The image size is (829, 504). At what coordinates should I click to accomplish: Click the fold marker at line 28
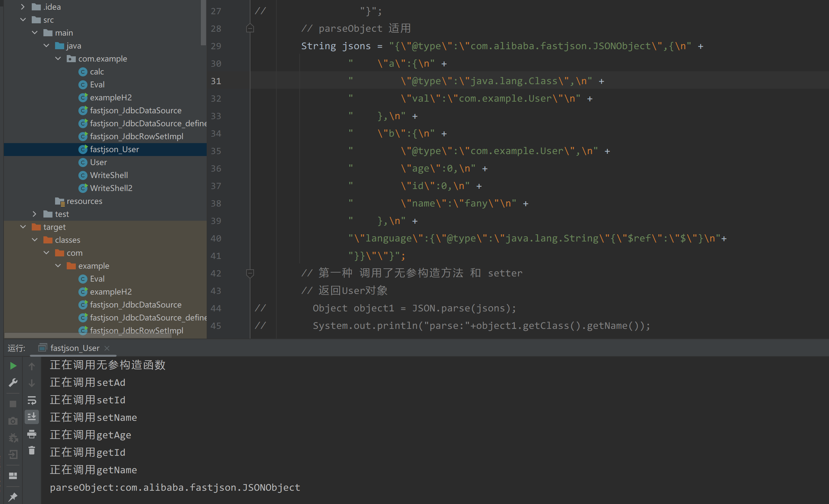click(250, 28)
